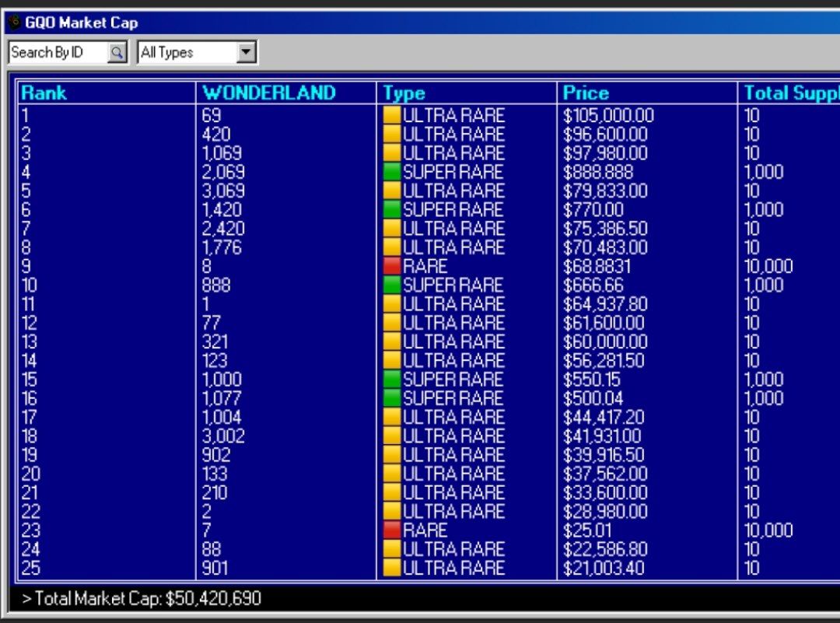Select WONDERLAND ID 123

click(215, 361)
